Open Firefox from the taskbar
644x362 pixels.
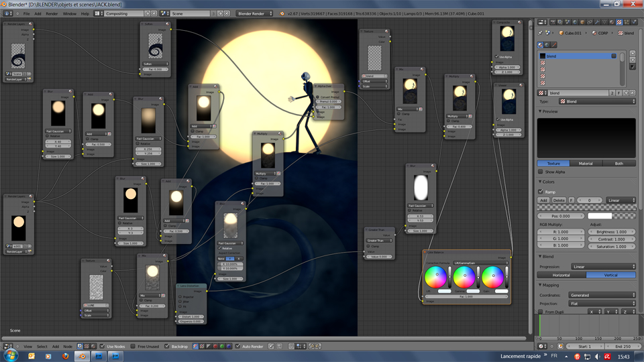tap(65, 356)
